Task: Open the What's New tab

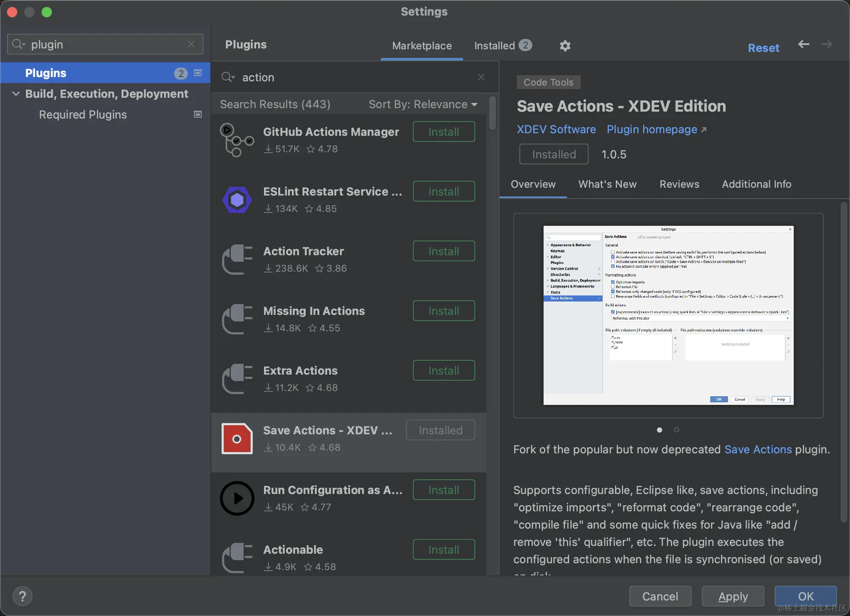Action: click(x=607, y=184)
